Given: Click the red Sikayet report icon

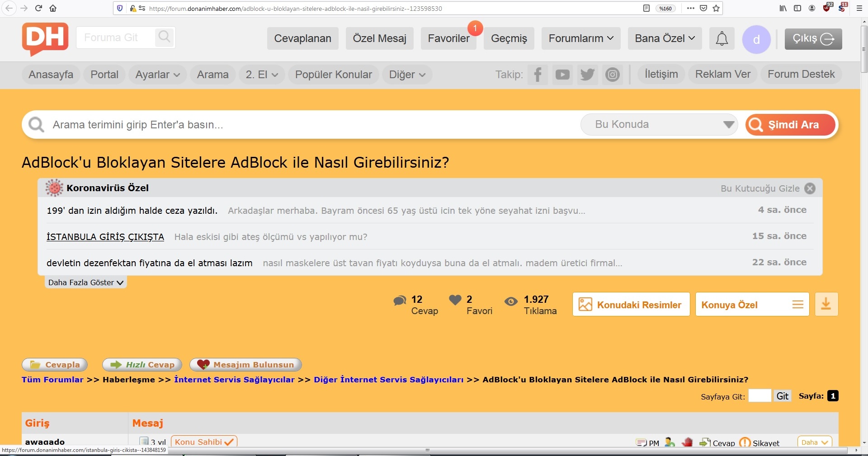Looking at the screenshot, I should click(x=745, y=443).
